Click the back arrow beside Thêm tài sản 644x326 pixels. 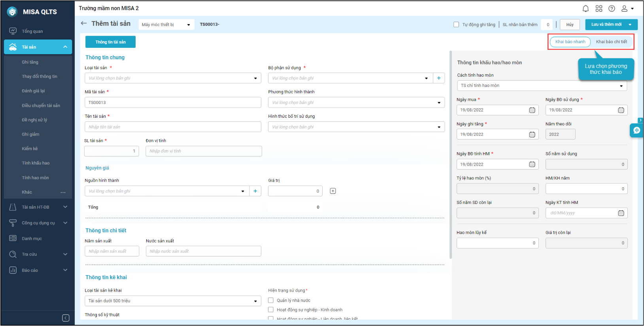84,23
